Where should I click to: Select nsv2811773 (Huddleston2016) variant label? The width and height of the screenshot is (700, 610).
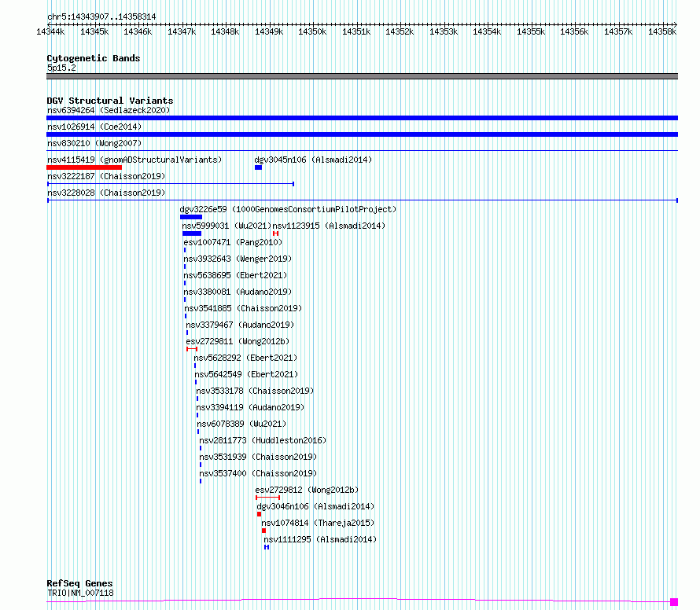pos(263,440)
